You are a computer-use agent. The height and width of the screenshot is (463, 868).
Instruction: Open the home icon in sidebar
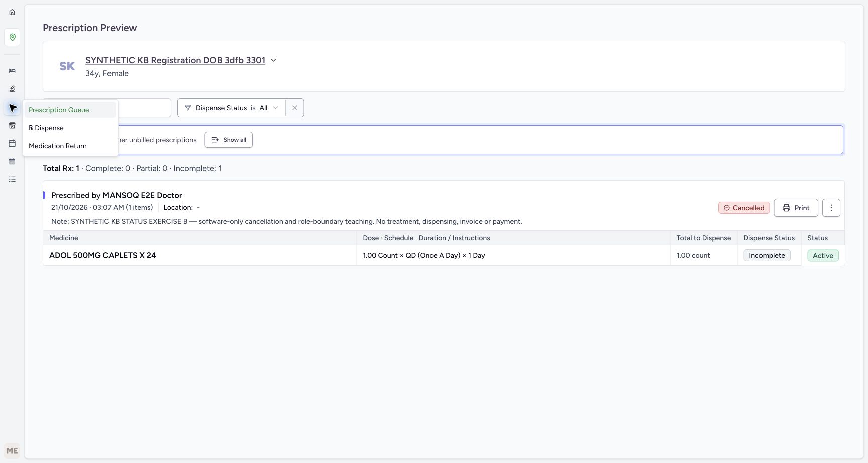12,12
